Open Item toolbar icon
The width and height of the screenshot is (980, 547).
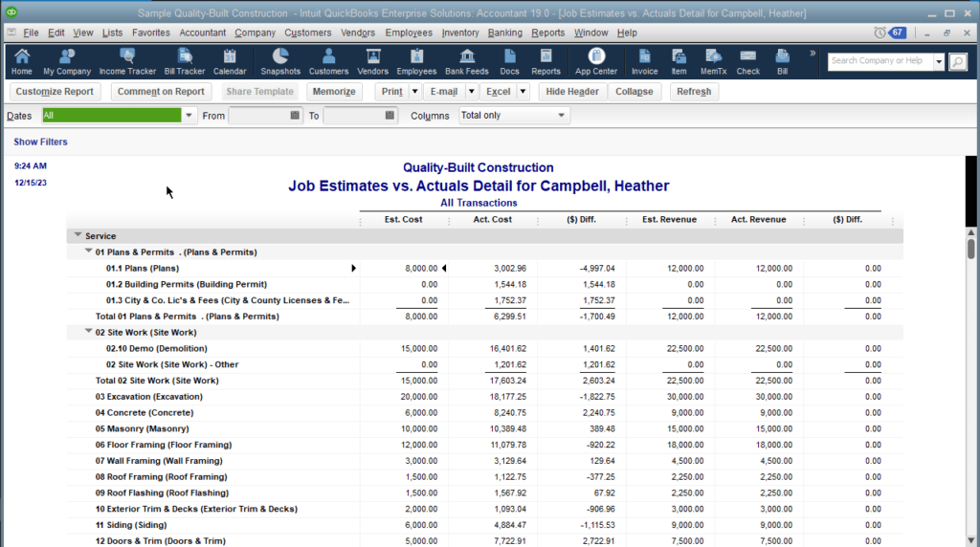coord(679,62)
